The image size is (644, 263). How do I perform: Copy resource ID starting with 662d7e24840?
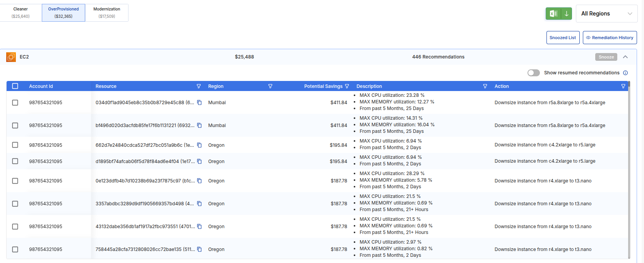(199, 145)
